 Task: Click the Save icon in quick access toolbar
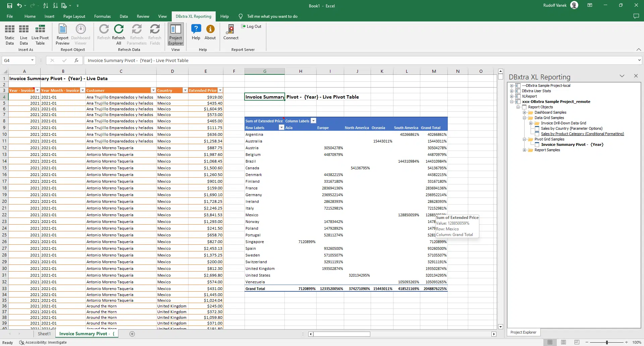coord(10,6)
